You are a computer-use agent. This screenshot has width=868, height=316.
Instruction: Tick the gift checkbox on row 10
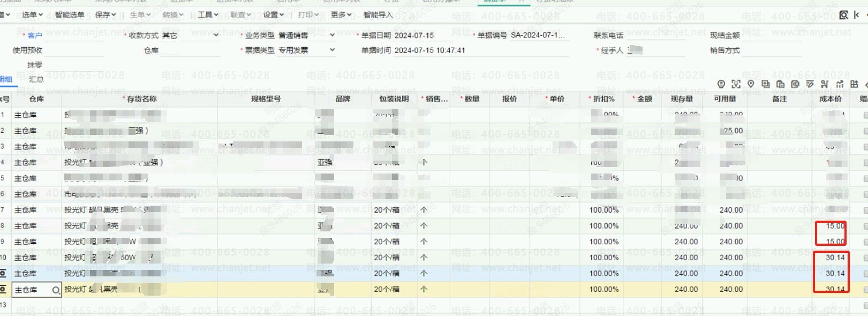865,258
